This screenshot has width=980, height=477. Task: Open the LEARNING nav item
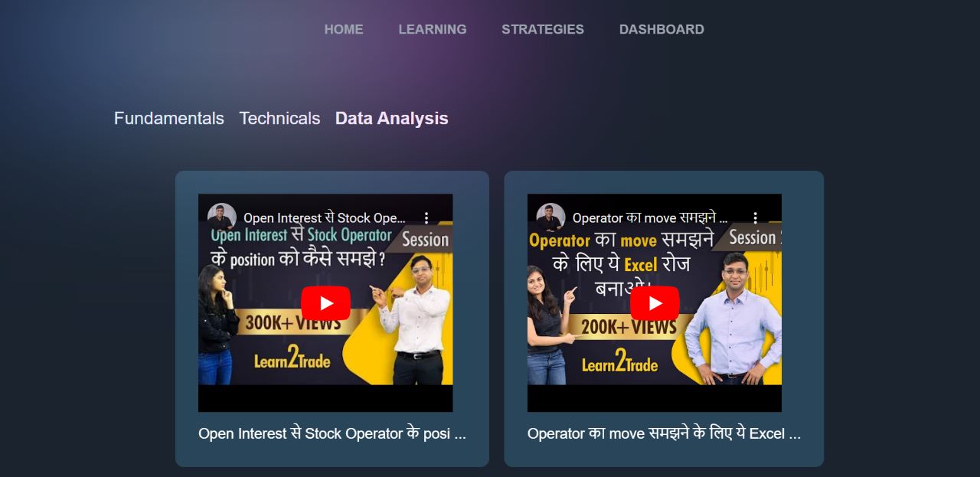tap(433, 29)
